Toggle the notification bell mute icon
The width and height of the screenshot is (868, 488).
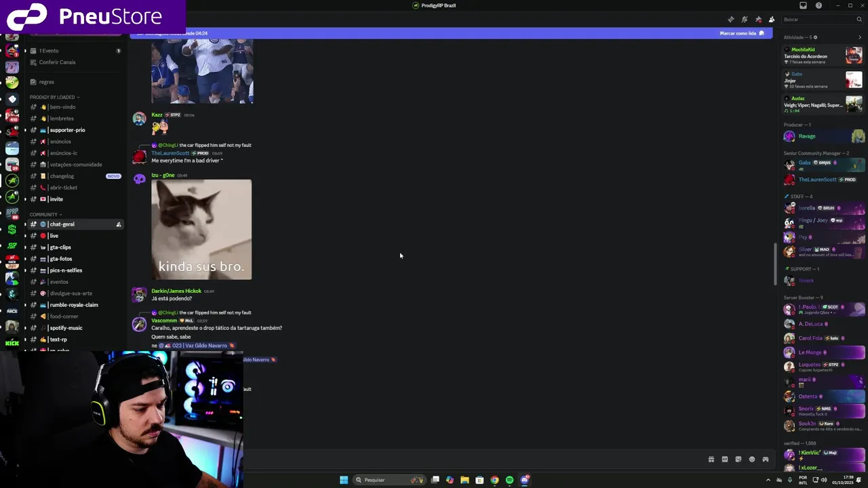(744, 20)
